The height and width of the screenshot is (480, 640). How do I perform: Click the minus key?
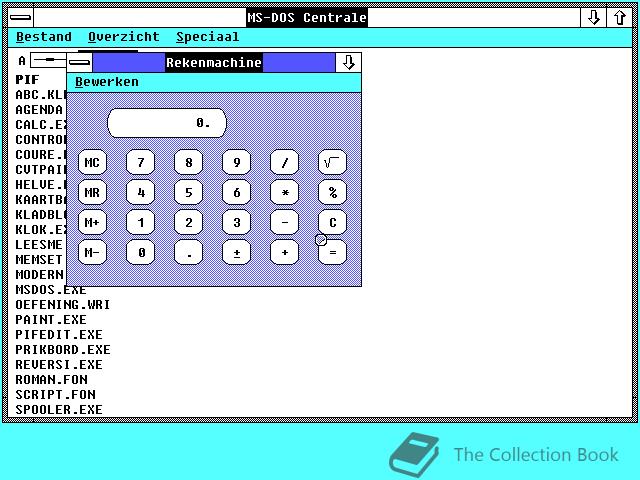pyautogui.click(x=284, y=222)
